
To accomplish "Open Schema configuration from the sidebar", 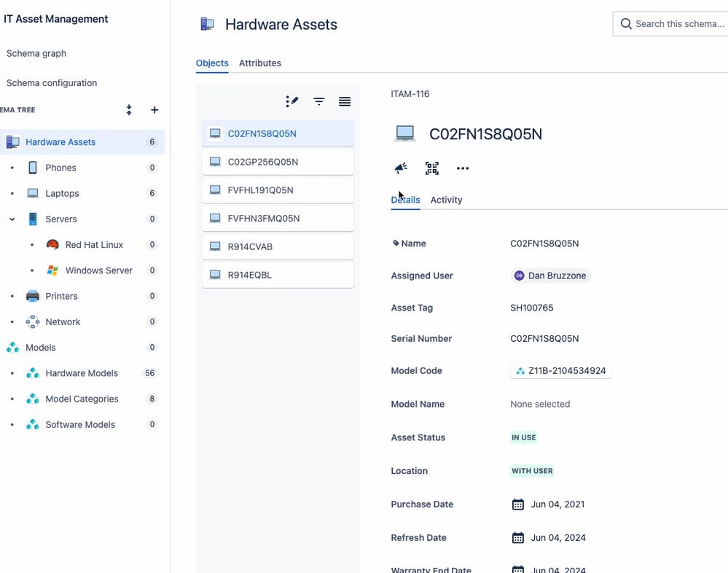I will click(51, 82).
